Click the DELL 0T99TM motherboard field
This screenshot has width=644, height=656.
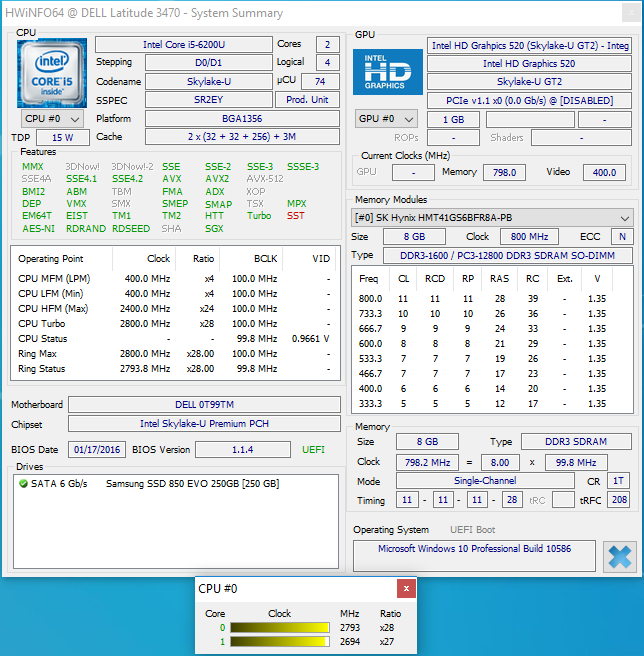(204, 405)
